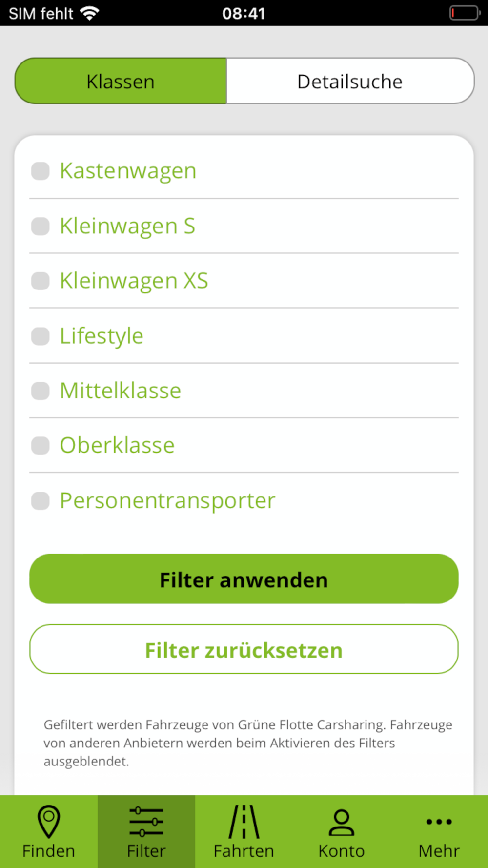
Task: Enable the Personentransporter checkbox
Action: pyautogui.click(x=41, y=501)
